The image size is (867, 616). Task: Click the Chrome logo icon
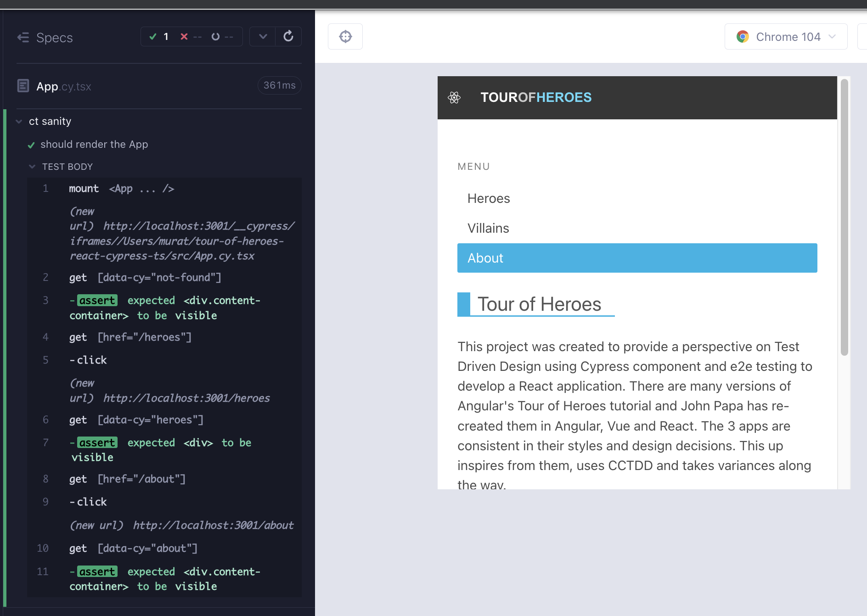click(743, 37)
